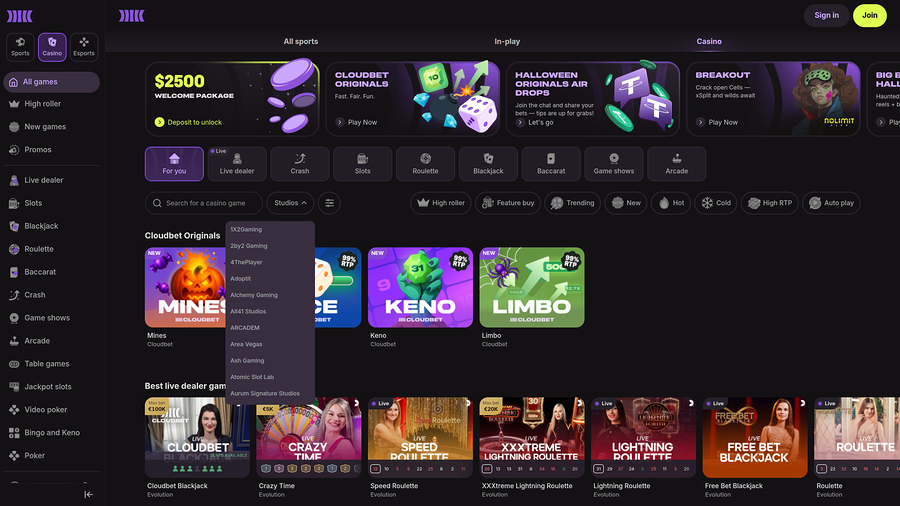The image size is (900, 506).
Task: Toggle the Feature buy filter chip
Action: coord(508,203)
